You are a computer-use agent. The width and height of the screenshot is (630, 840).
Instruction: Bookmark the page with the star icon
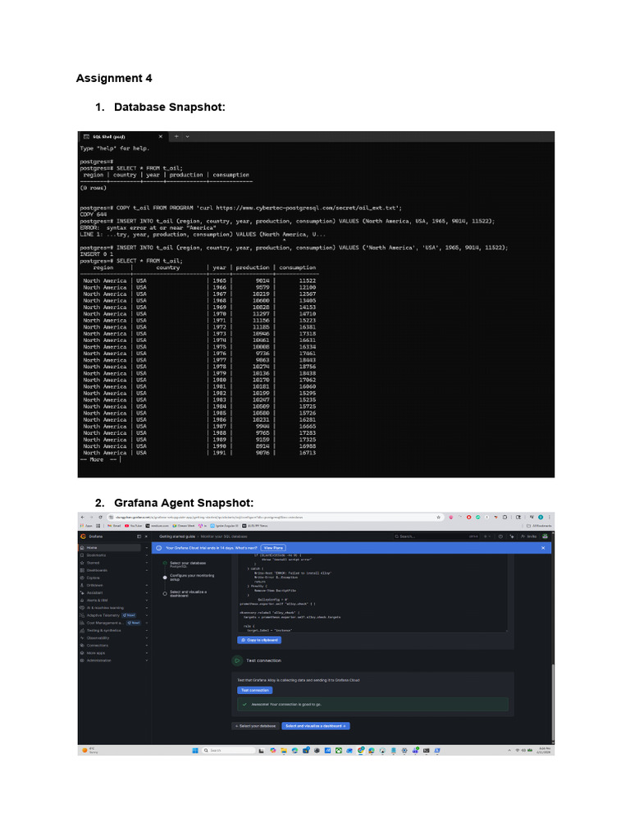[439, 517]
